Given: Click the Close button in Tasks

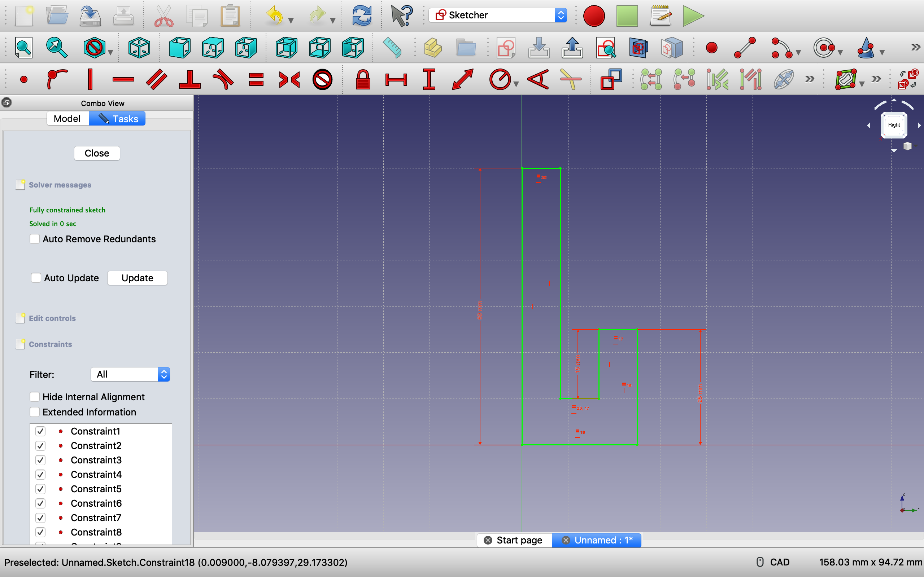Looking at the screenshot, I should point(97,153).
